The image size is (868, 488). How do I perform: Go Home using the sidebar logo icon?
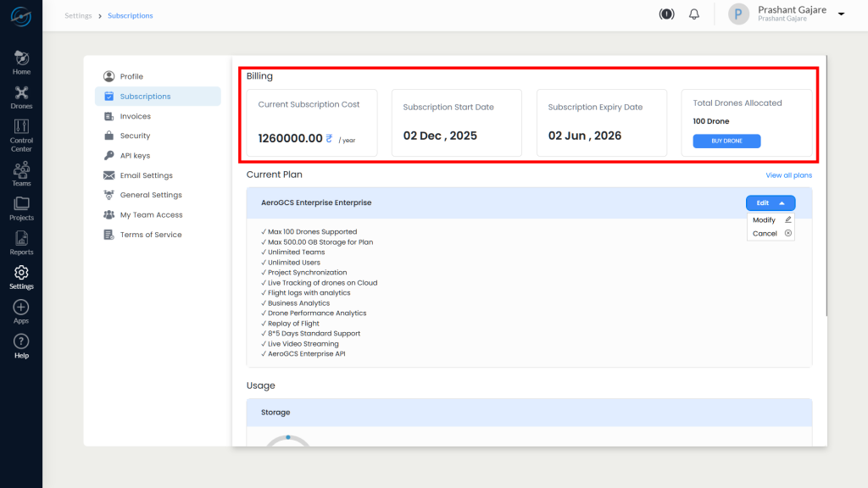pos(21,58)
